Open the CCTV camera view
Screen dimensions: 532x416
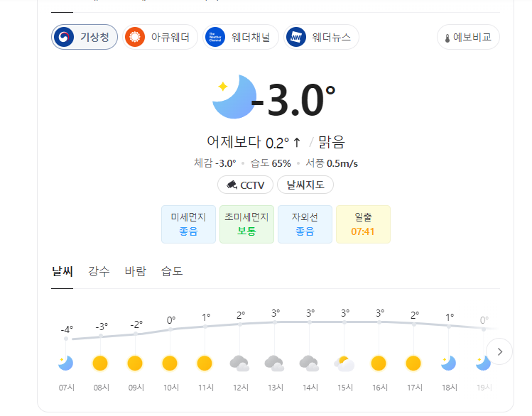click(245, 185)
